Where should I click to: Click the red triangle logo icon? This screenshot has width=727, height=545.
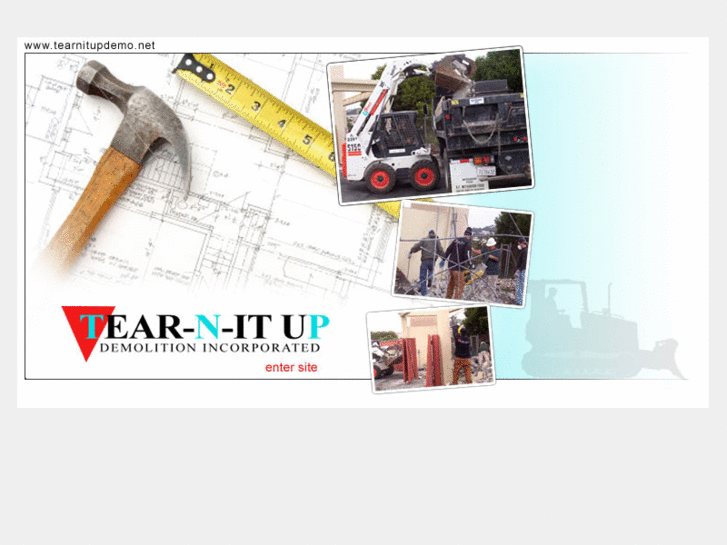point(87,333)
